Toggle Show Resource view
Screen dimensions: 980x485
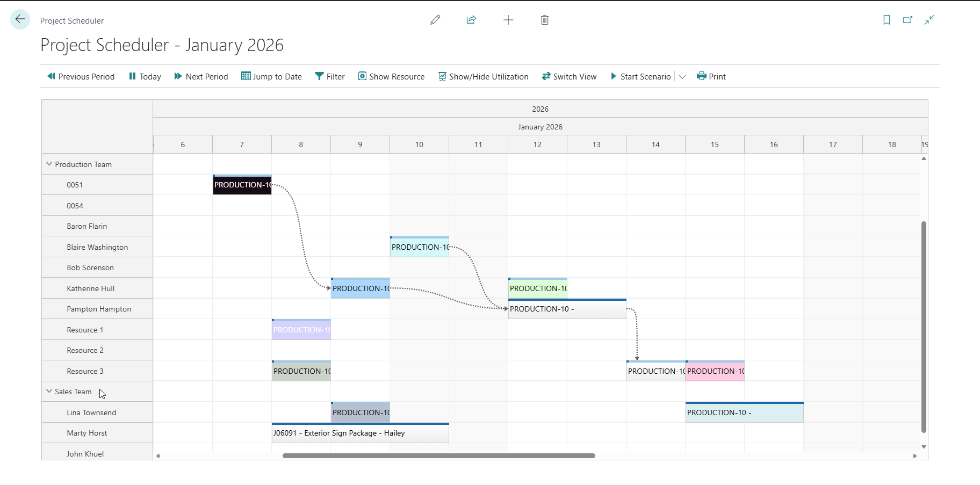tap(391, 77)
